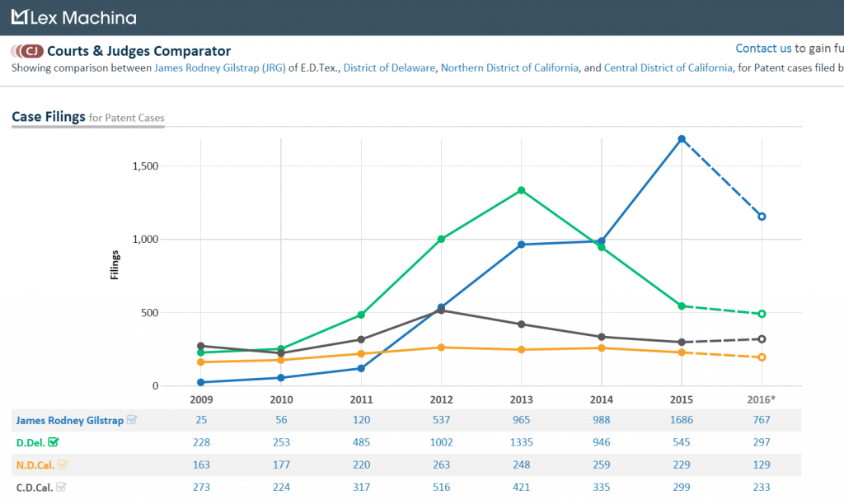The image size is (844, 504).
Task: Click Gilstrap's 2011 data point
Action: click(x=361, y=368)
